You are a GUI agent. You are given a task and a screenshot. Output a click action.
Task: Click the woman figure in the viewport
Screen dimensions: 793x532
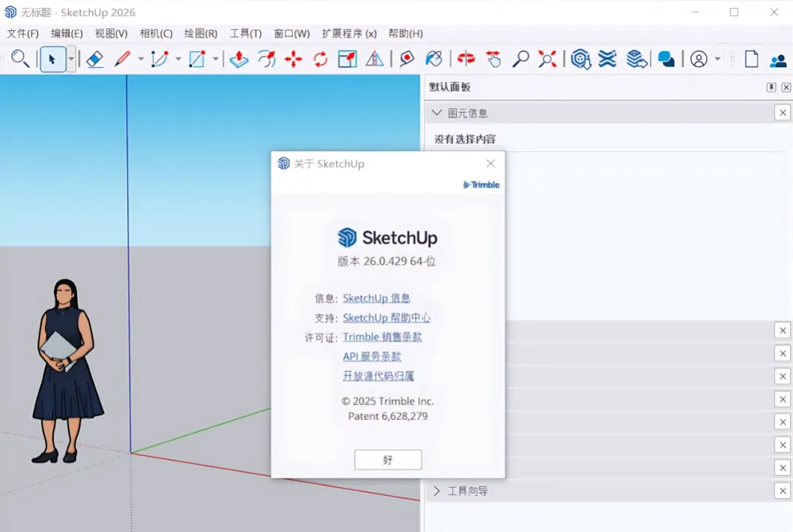66,371
